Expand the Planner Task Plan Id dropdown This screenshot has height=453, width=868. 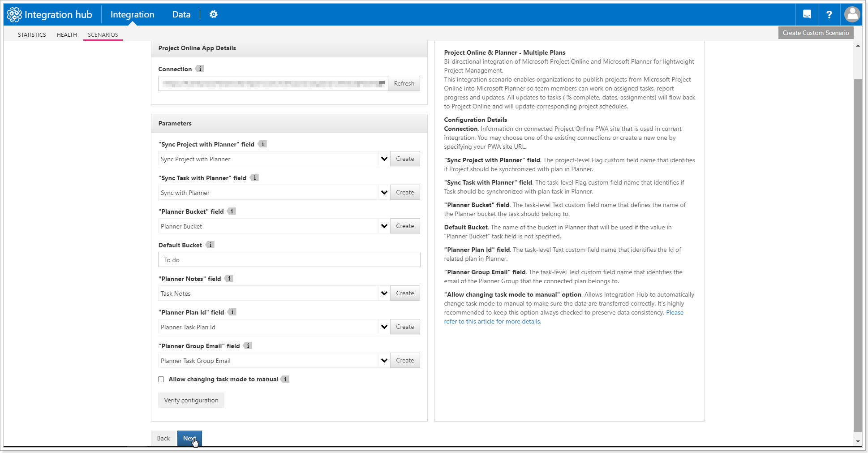(x=384, y=327)
